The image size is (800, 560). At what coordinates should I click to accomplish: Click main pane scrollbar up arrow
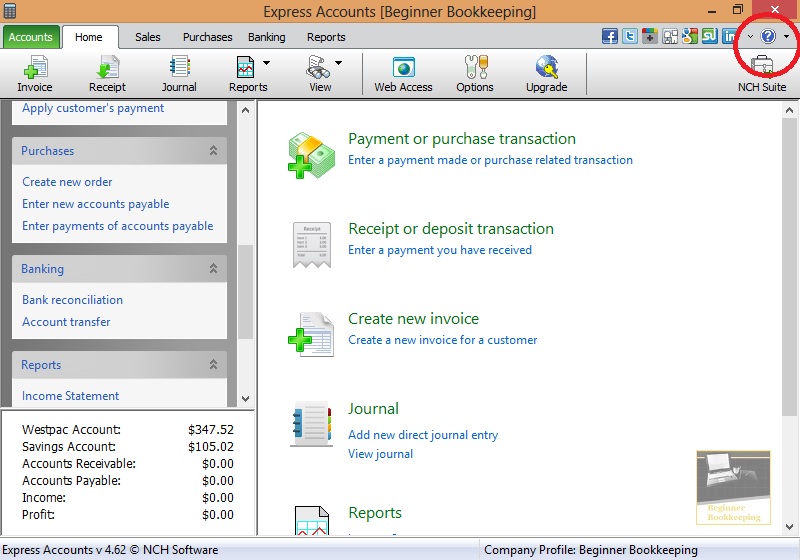tap(789, 110)
